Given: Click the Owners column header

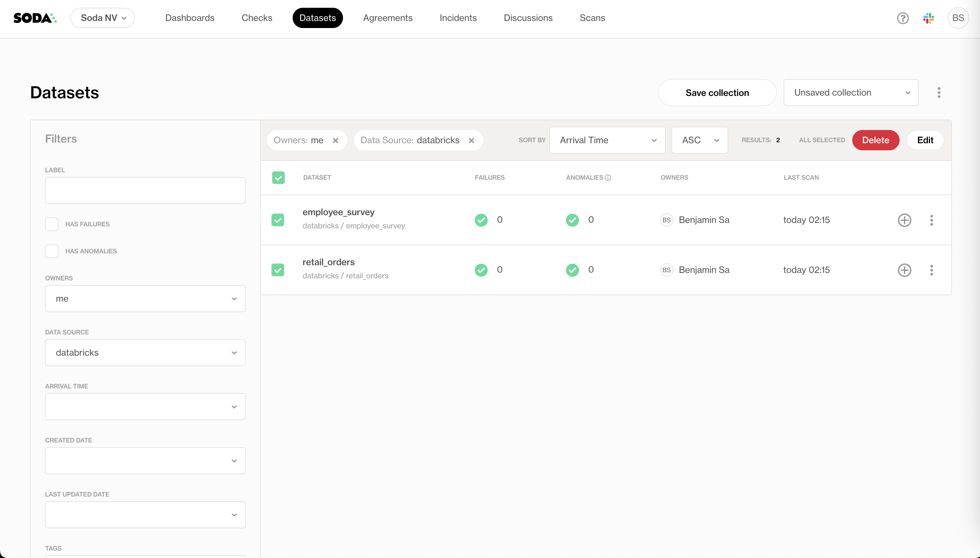Looking at the screenshot, I should 674,177.
